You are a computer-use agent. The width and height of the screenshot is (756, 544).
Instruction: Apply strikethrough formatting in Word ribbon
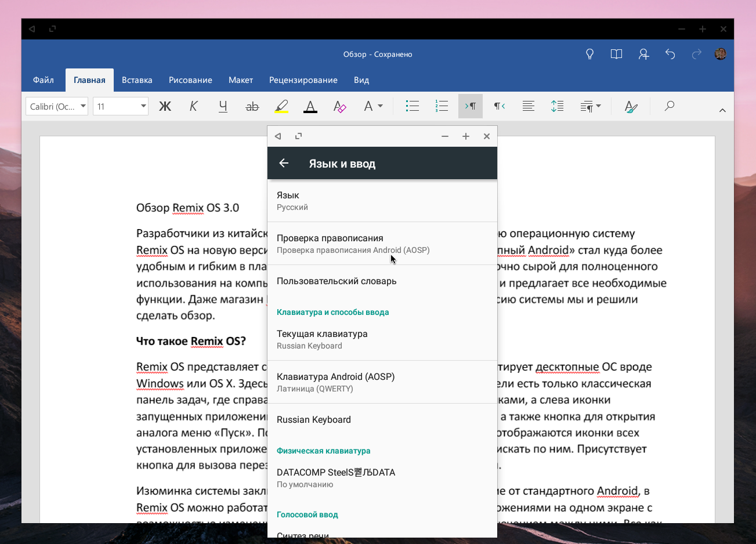point(252,106)
